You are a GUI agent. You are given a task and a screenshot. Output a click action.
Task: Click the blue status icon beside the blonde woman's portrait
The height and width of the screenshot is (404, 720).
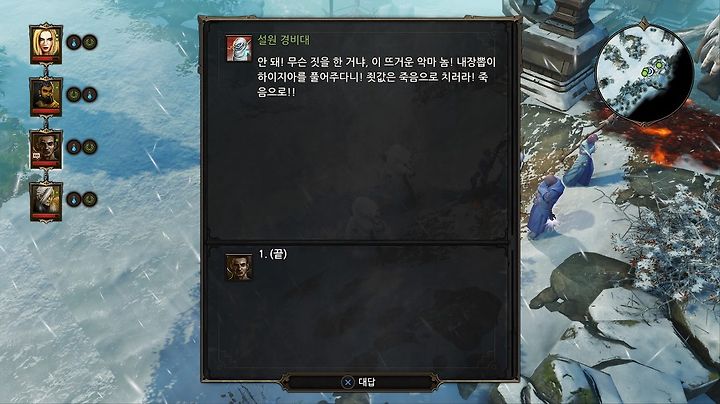pyautogui.click(x=74, y=42)
